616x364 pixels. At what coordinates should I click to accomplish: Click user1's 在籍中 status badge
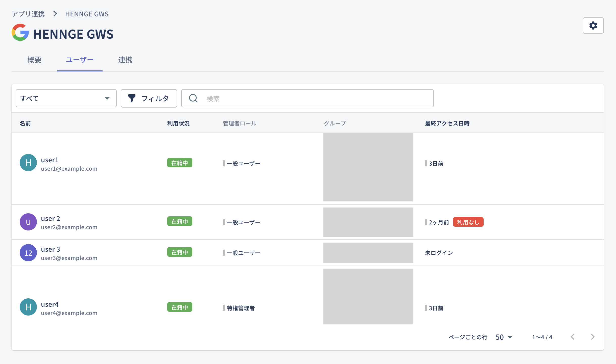click(x=180, y=163)
